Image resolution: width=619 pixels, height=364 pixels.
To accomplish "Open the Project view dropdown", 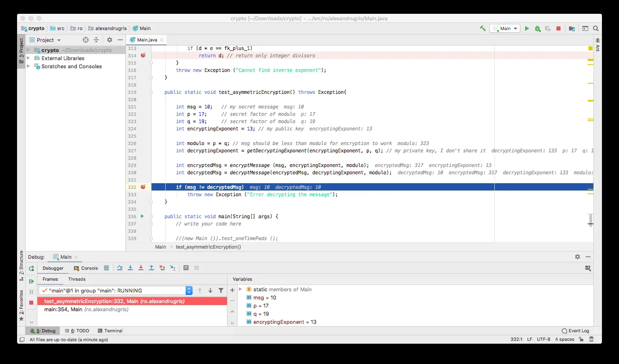I will (x=45, y=40).
